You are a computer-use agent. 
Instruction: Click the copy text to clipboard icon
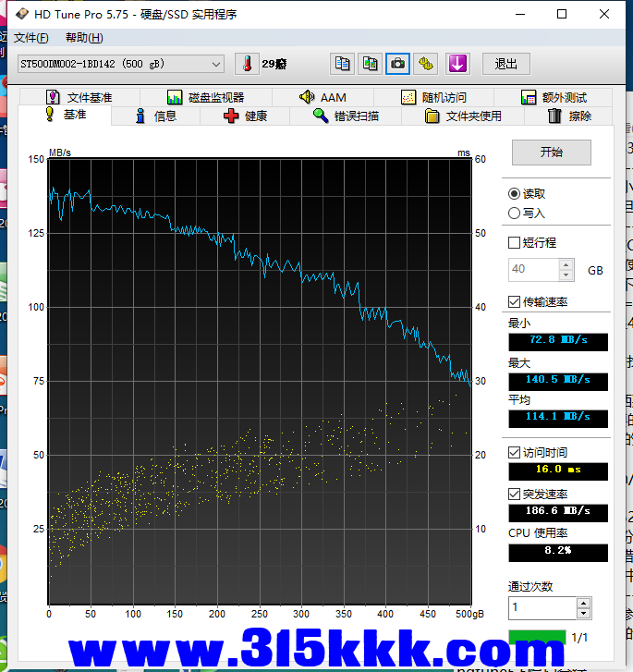[342, 64]
